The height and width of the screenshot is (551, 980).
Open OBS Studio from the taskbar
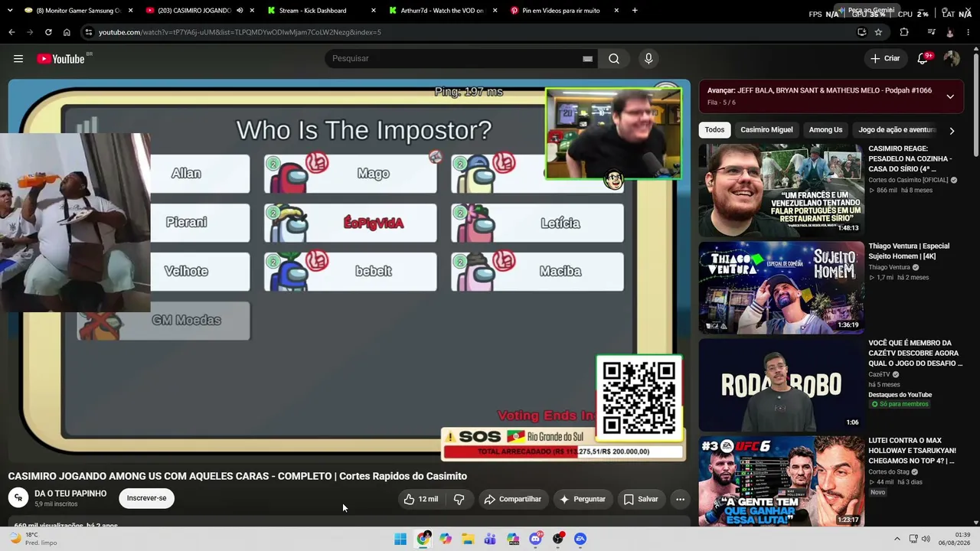click(x=558, y=539)
